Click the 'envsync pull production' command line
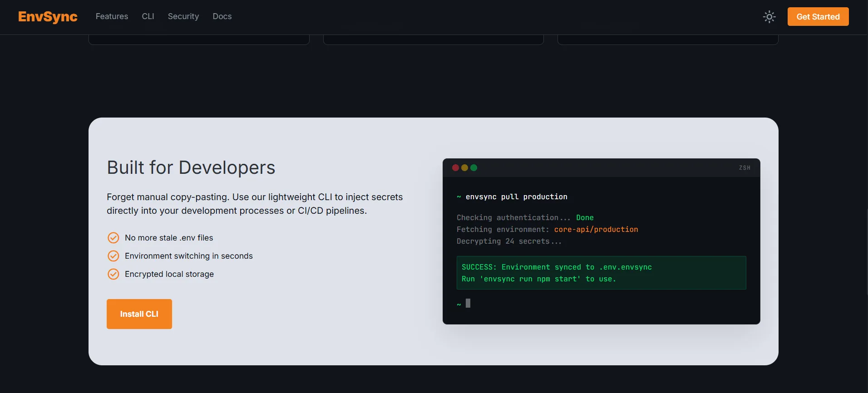The image size is (868, 393). (512, 196)
